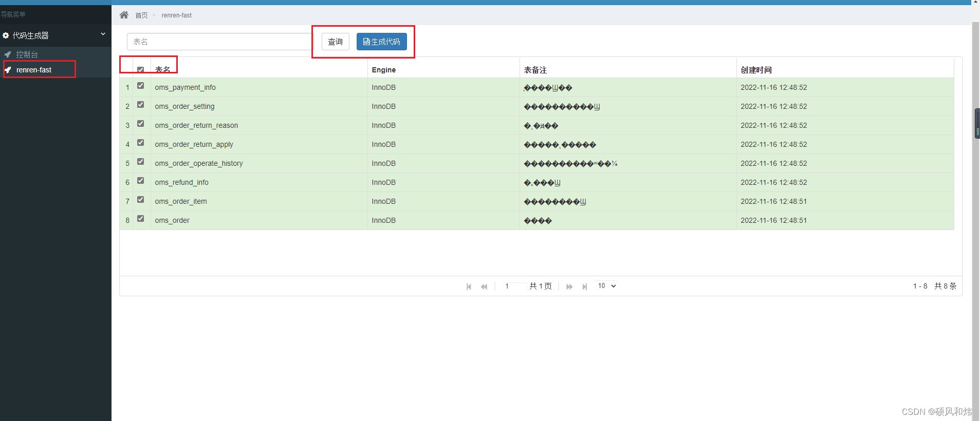This screenshot has width=980, height=421.
Task: Click the rocket icon next to 控制台
Action: (x=8, y=54)
